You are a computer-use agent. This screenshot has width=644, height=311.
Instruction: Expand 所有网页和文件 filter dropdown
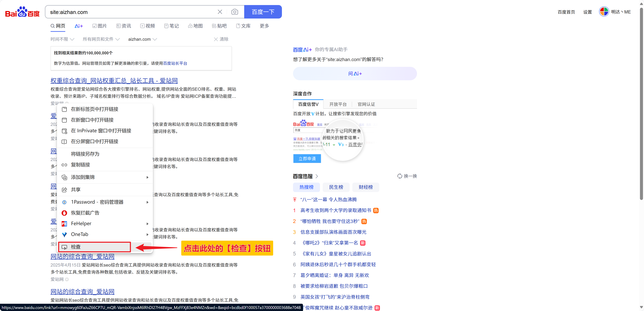(x=101, y=39)
